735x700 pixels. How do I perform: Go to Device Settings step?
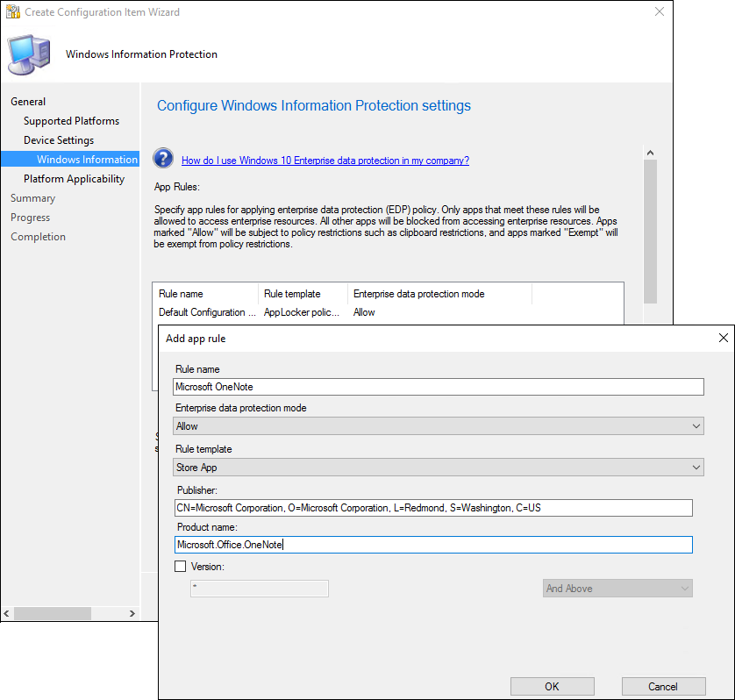coord(59,140)
